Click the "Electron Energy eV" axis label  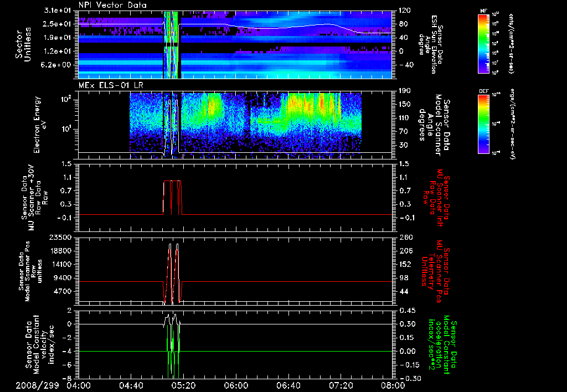(x=41, y=125)
